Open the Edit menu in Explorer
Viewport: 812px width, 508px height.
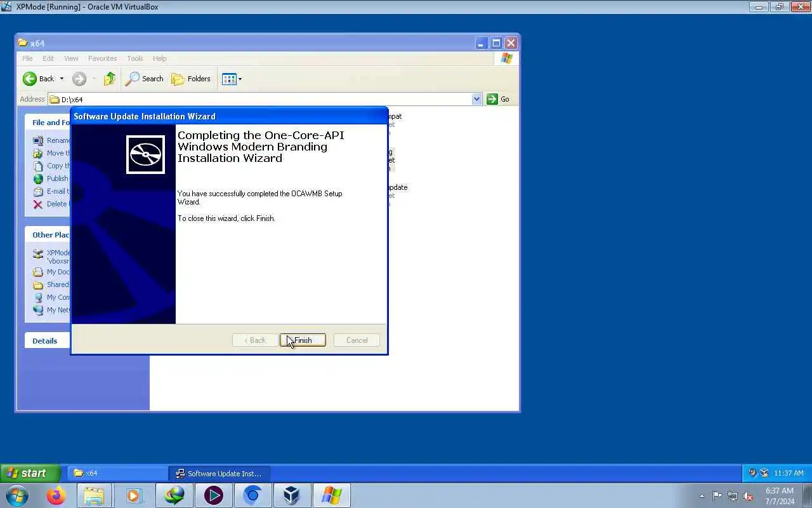click(x=48, y=58)
